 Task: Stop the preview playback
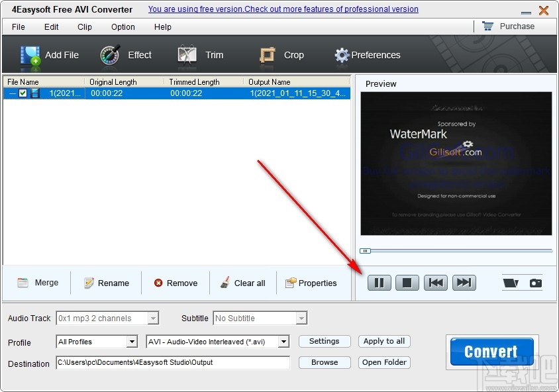[407, 282]
